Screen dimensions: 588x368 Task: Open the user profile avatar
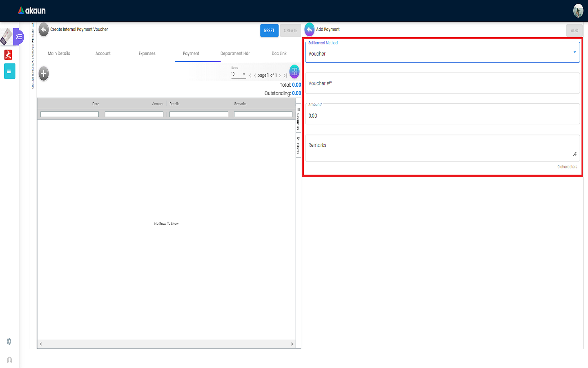point(578,11)
